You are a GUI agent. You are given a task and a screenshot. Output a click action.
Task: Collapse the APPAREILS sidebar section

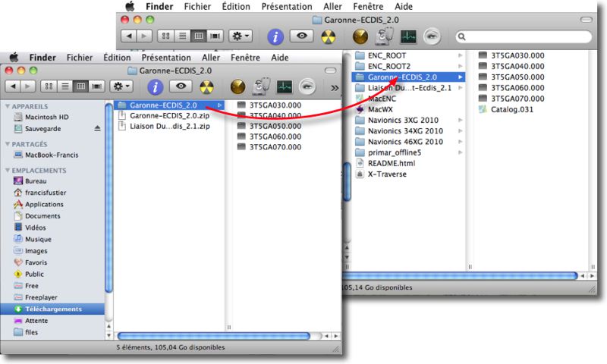8,106
